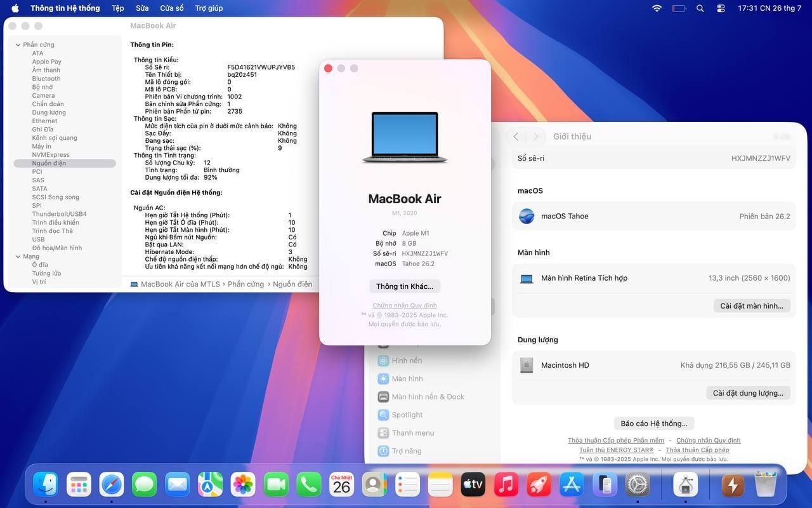Select Âm thanh in the sidebar
The image size is (812, 508).
[x=46, y=70]
